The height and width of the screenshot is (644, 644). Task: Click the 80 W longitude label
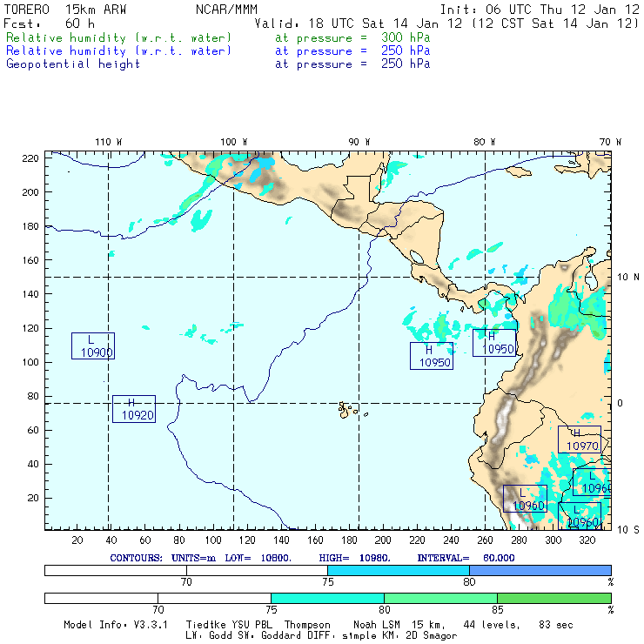(x=484, y=142)
